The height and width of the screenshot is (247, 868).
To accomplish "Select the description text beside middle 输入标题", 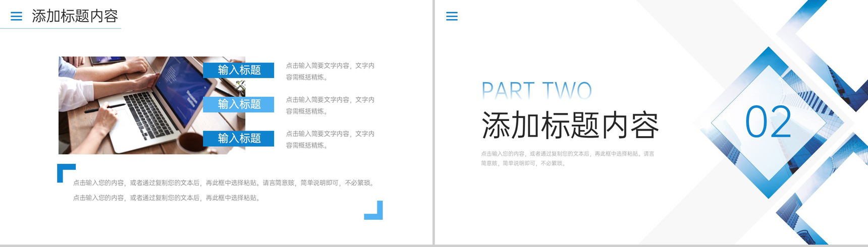I will coord(330,105).
